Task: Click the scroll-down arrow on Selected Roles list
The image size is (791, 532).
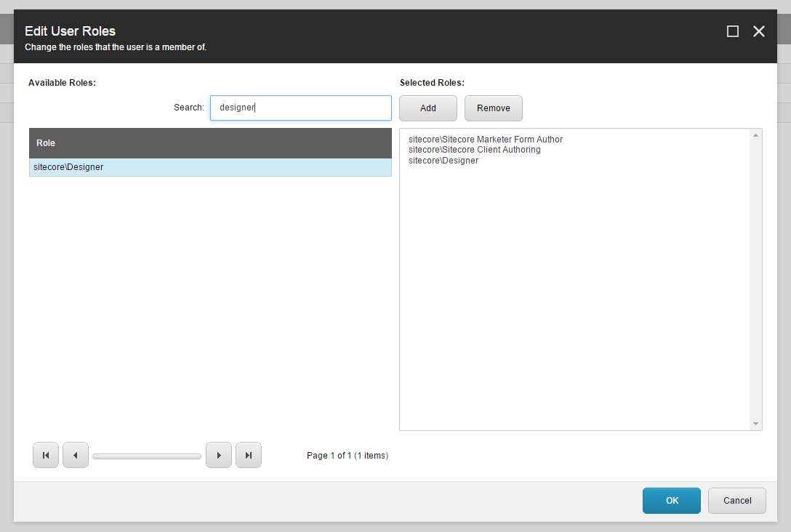Action: [x=755, y=423]
